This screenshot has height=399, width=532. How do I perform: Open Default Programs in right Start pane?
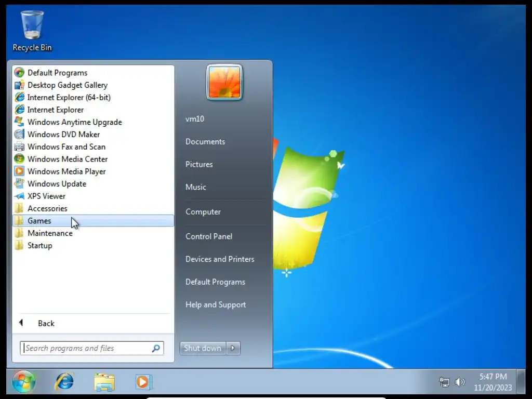pos(215,282)
